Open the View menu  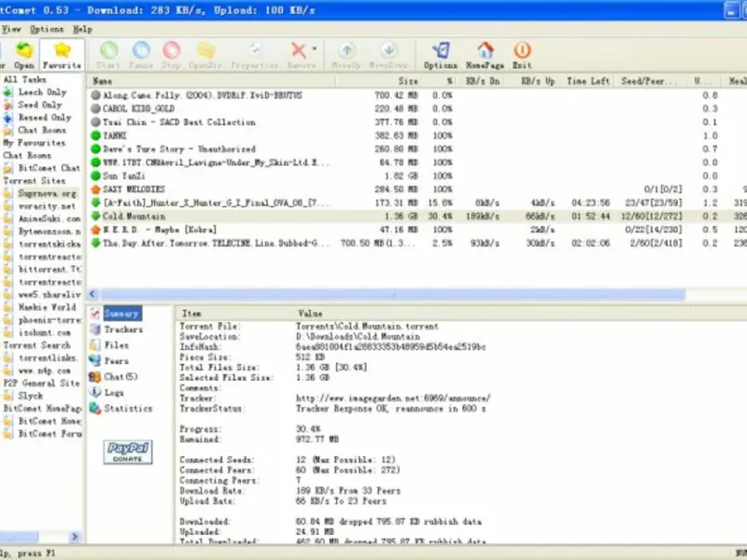click(11, 29)
